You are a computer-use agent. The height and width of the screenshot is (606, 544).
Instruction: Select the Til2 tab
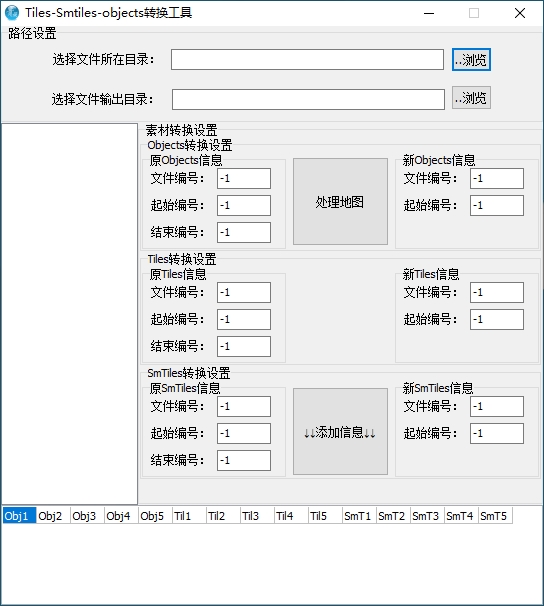pyautogui.click(x=223, y=516)
